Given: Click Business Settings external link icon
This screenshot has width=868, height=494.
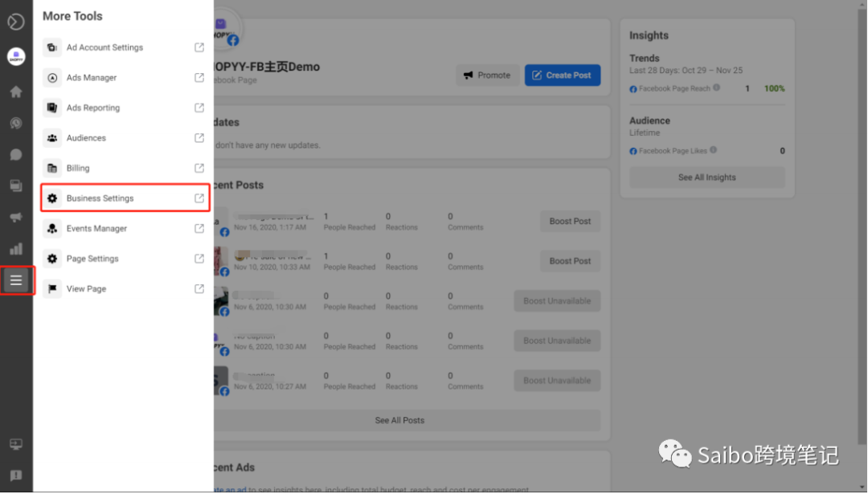Looking at the screenshot, I should point(199,198).
